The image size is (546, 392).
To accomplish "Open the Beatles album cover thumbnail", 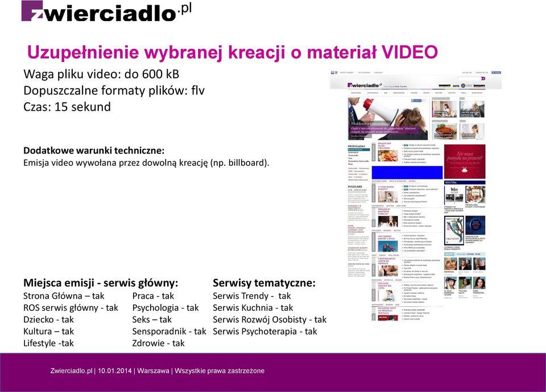I will click(x=454, y=195).
